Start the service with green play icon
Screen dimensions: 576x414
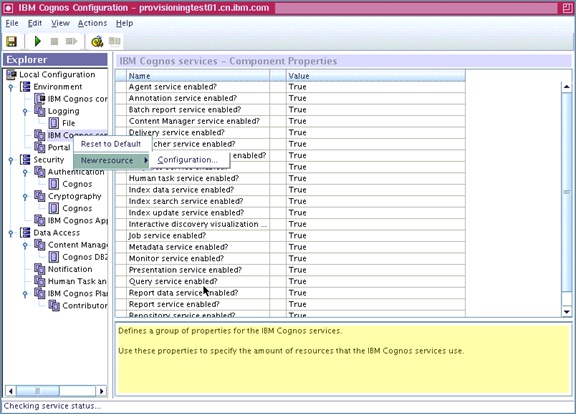click(x=37, y=41)
